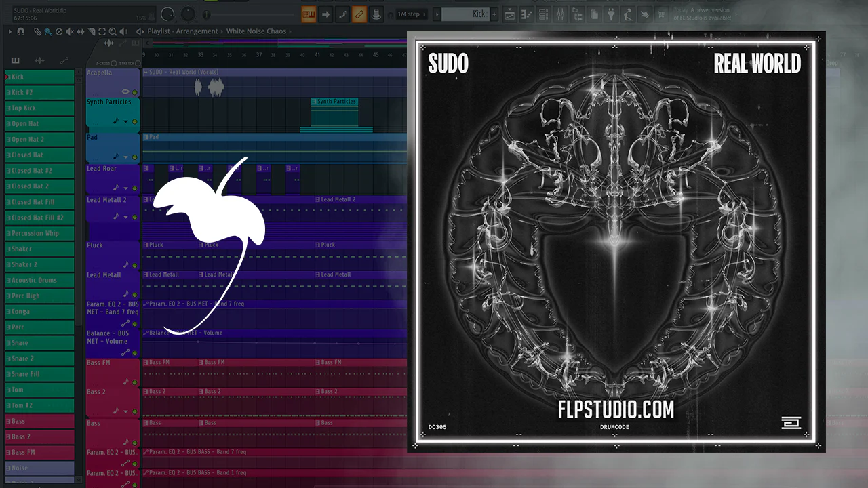The height and width of the screenshot is (488, 868).
Task: Mute the Lead Metall 2 track
Action: coord(135,217)
